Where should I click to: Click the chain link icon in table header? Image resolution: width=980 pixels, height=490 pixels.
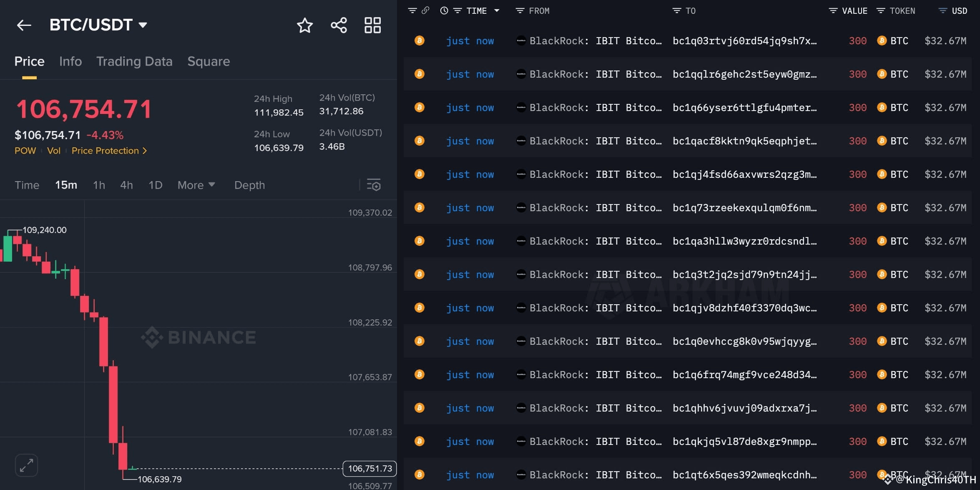425,10
